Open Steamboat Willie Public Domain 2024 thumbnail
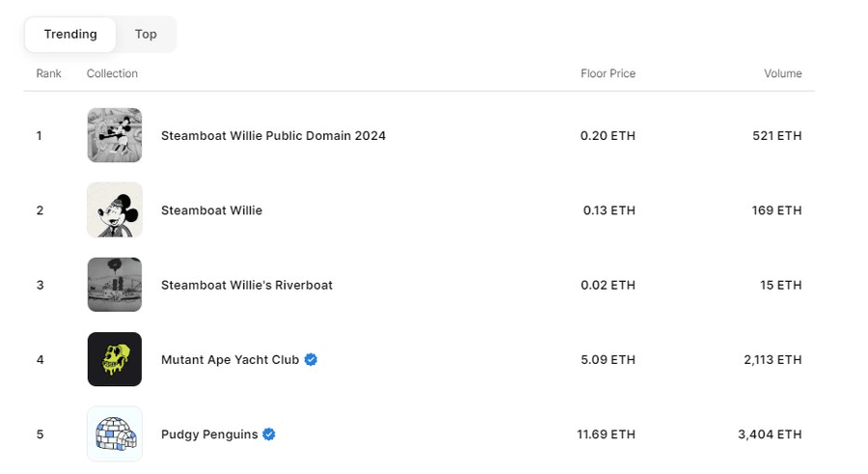The height and width of the screenshot is (474, 868). coord(114,135)
